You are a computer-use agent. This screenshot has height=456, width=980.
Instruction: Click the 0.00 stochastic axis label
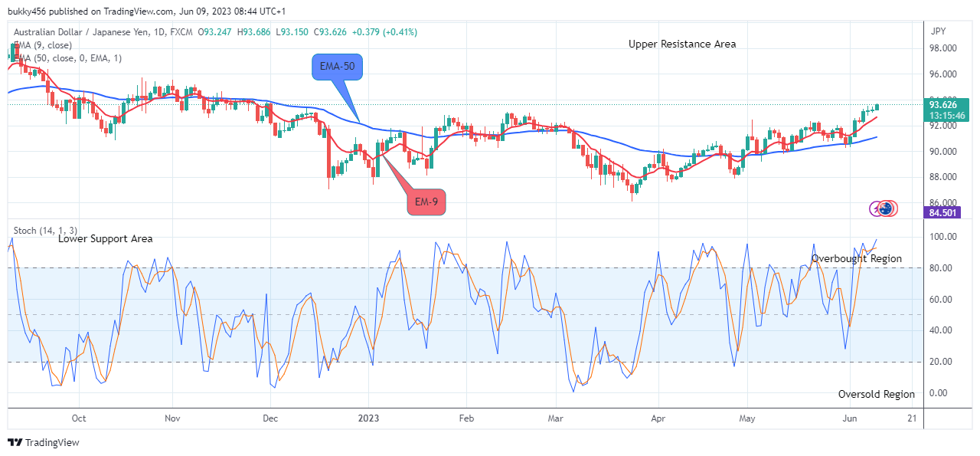[x=940, y=393]
